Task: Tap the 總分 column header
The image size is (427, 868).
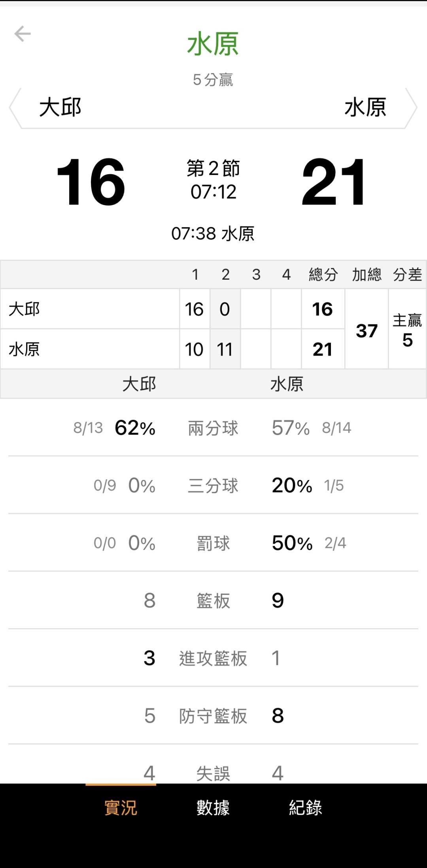Action: pos(323,275)
